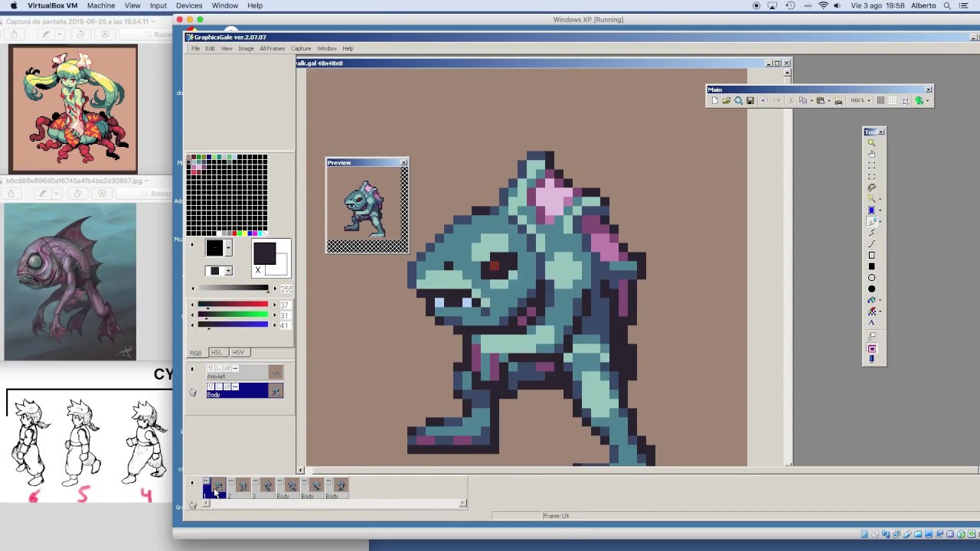Expand the magic wand tool options arrow
980x551 pixels.
coord(880,199)
